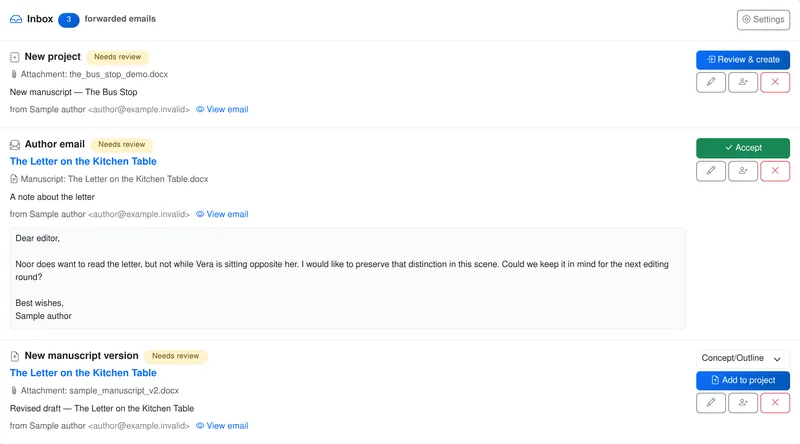Click 'Attachment: the_bus_stop_demo.docx' text
Viewport: 800px width, 444px height.
(x=94, y=75)
